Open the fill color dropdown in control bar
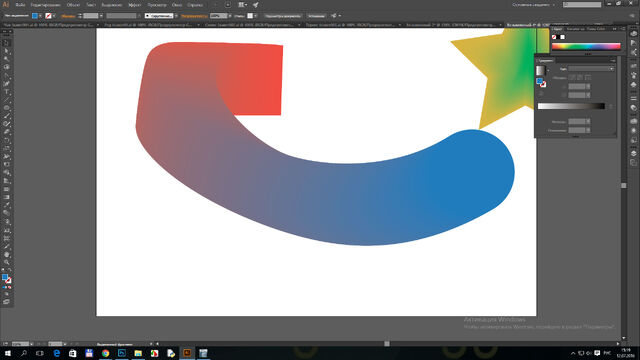This screenshot has height=360, width=640. [40, 16]
